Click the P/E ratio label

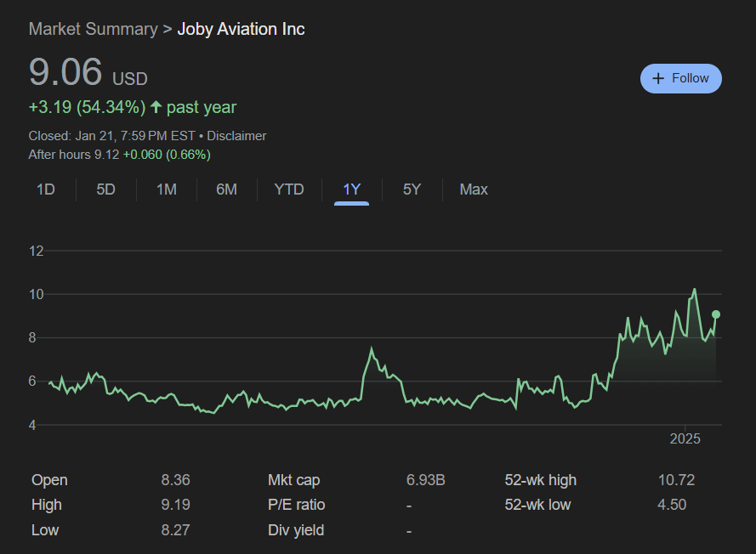pos(297,505)
